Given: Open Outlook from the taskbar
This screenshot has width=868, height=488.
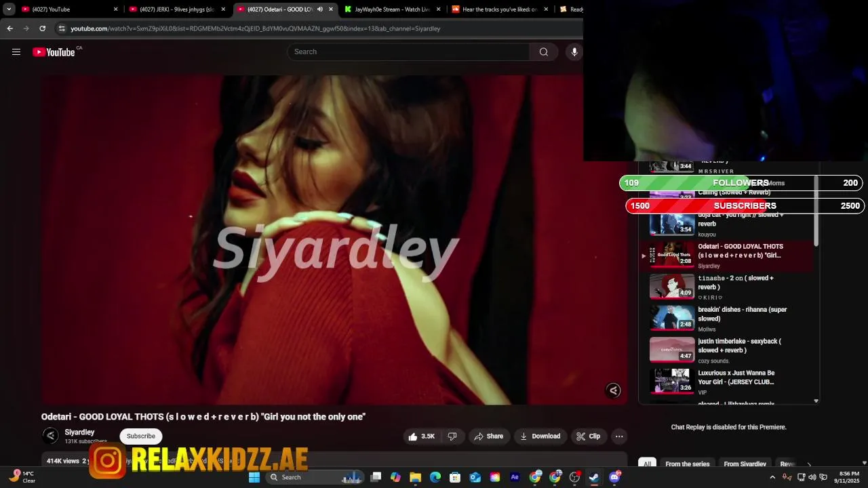Looking at the screenshot, I should [475, 477].
